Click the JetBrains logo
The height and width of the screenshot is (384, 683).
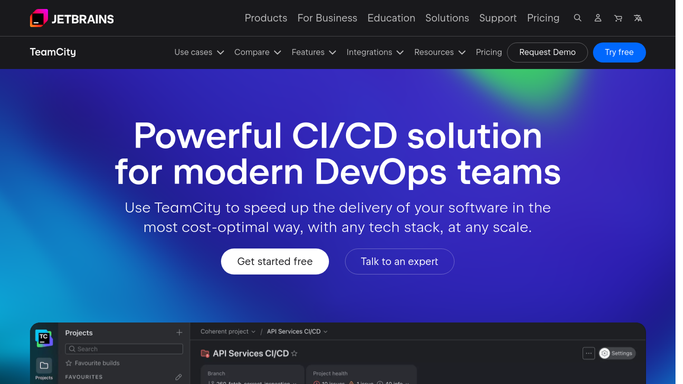(x=72, y=18)
